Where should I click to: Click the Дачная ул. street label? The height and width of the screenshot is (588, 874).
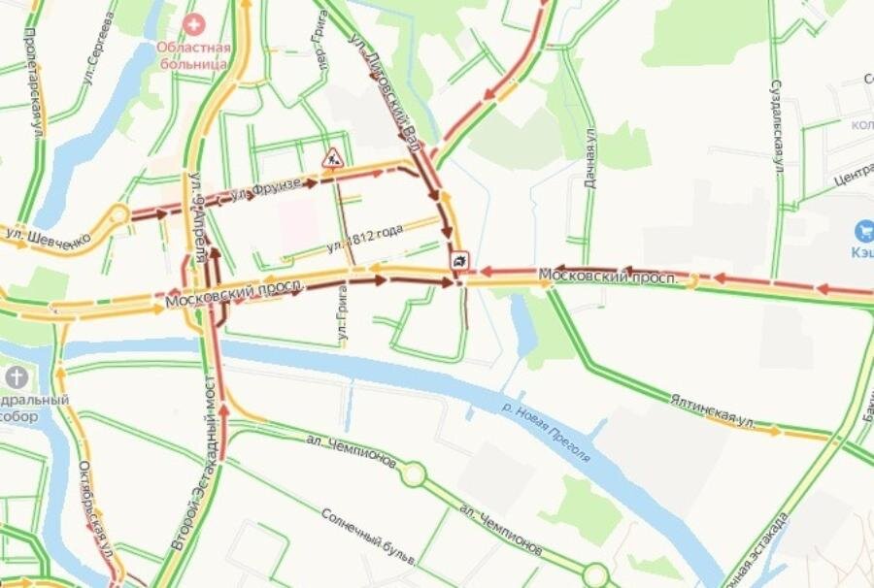point(589,158)
